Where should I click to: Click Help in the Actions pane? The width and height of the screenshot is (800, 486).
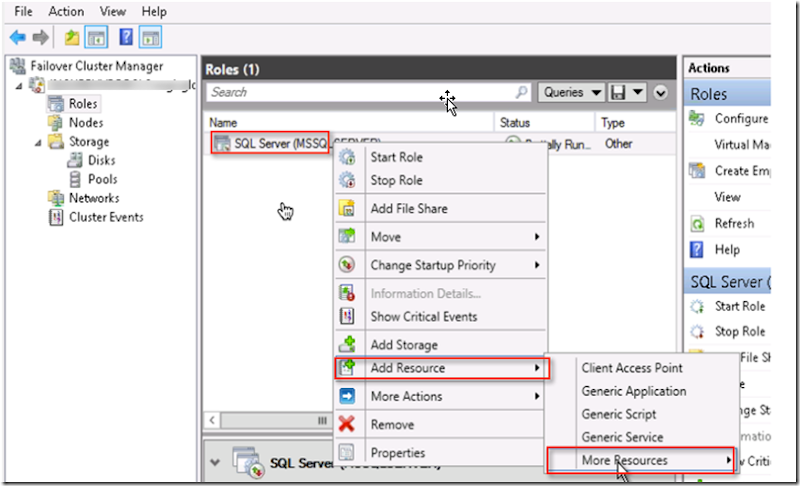pos(727,249)
